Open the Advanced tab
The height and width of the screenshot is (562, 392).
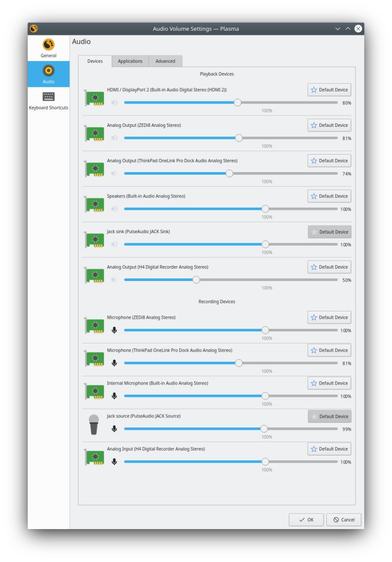point(165,61)
